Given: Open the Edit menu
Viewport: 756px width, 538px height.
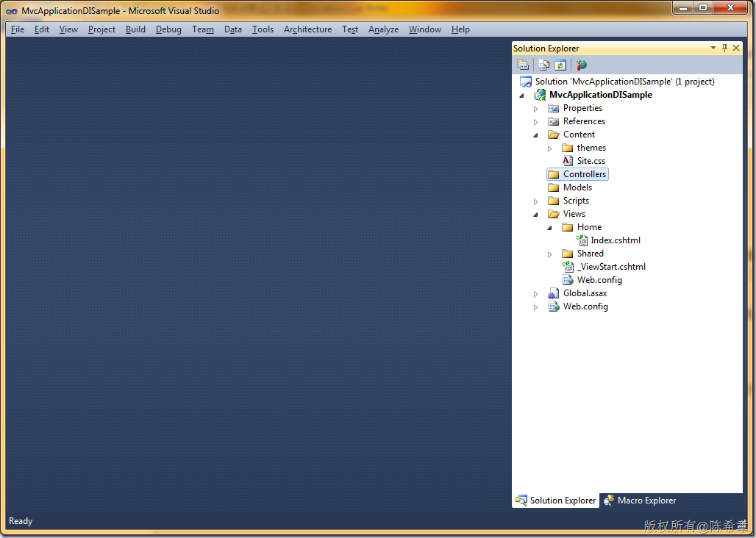Looking at the screenshot, I should point(42,29).
